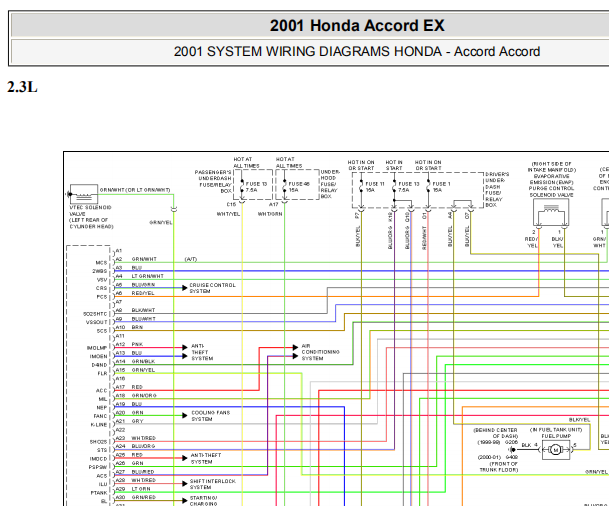Viewport: 609px width, 506px height.
Task: Click the 'COOLING FANS SYSTEM' label
Action: point(211,416)
